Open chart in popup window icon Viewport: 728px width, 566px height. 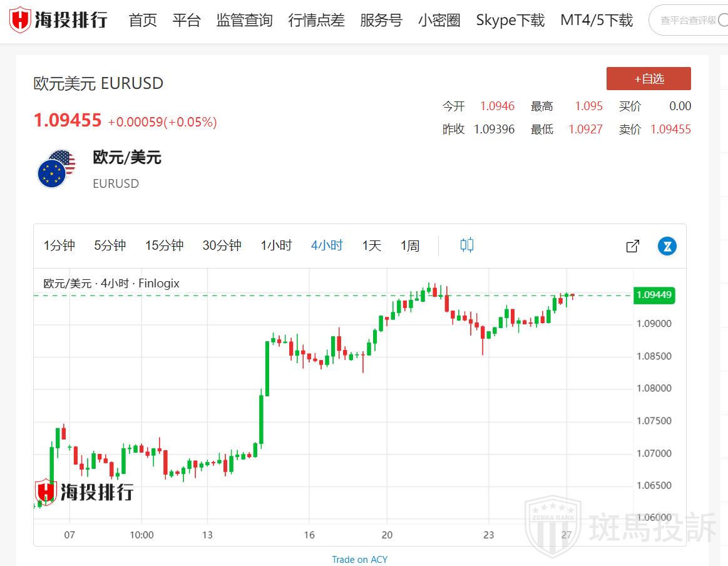pos(633,246)
